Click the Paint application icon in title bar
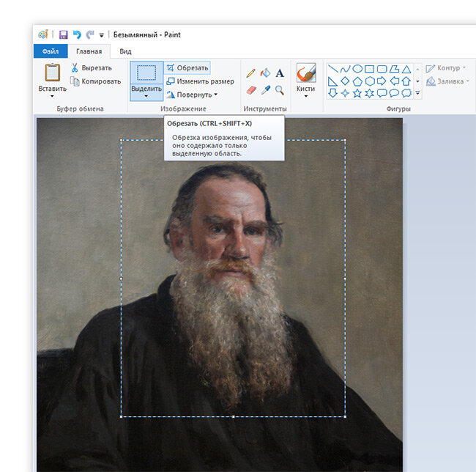The height and width of the screenshot is (472, 476). [x=42, y=34]
